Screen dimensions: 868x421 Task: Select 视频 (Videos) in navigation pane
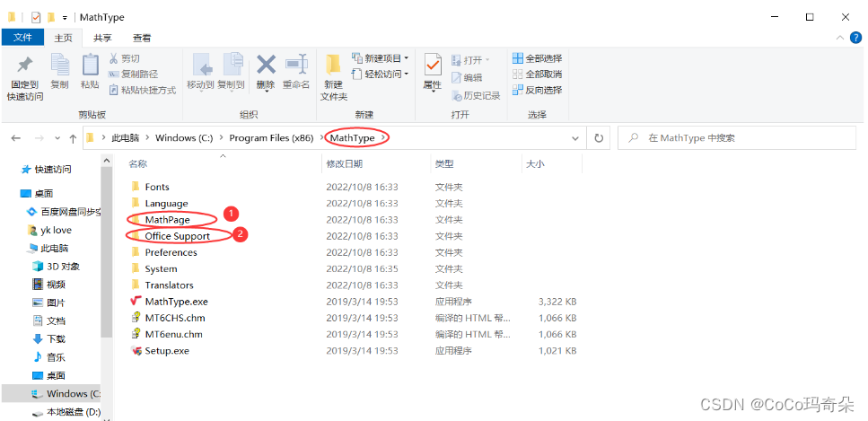48,285
